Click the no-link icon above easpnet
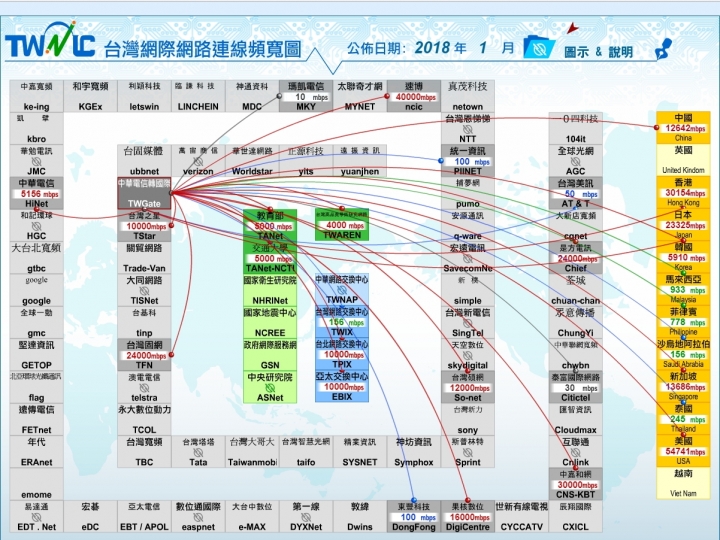 tap(198, 517)
